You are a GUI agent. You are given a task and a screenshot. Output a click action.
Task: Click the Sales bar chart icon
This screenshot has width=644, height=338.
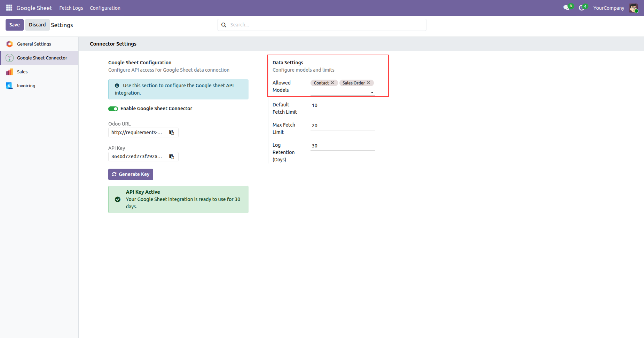pyautogui.click(x=9, y=72)
